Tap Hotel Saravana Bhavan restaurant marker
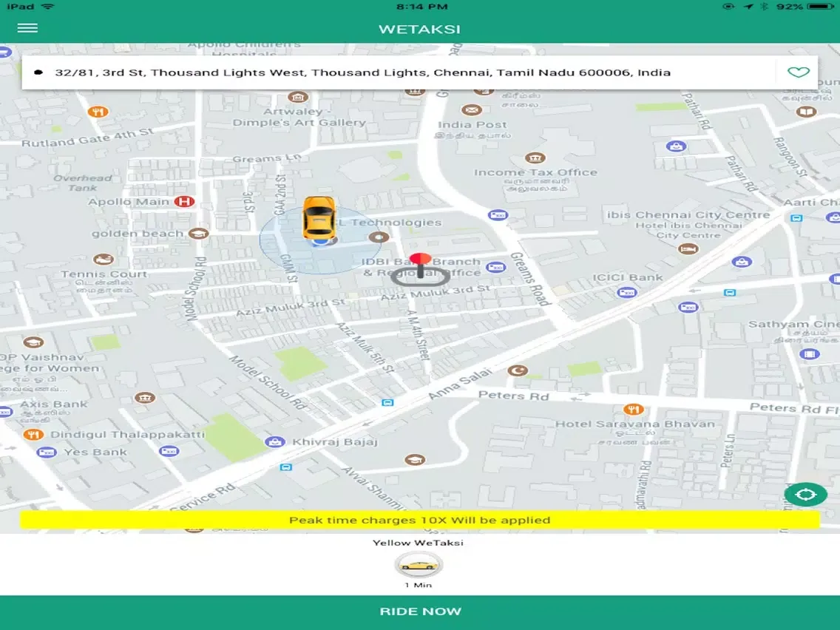This screenshot has height=630, width=840. click(x=633, y=410)
